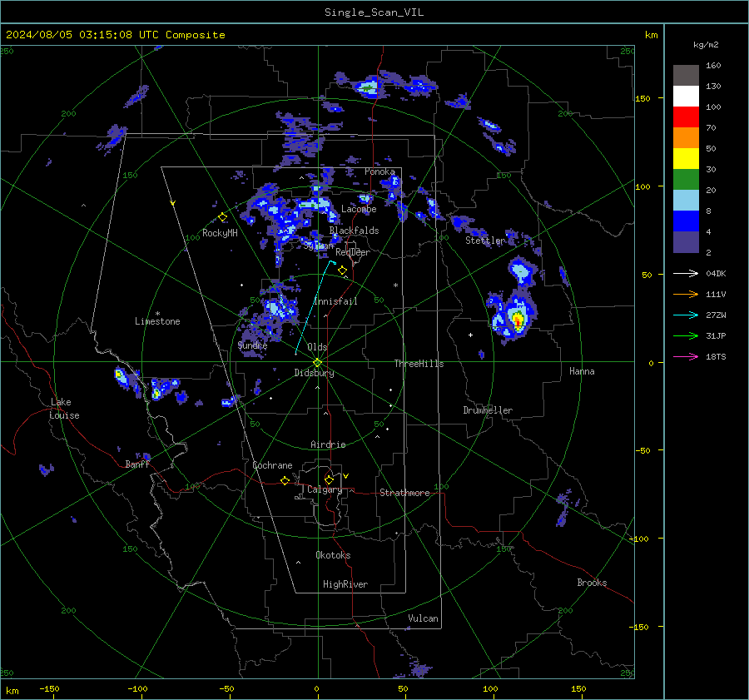Screen dimensions: 749x700
Task: Select the 111V legend label
Action: pos(716,295)
